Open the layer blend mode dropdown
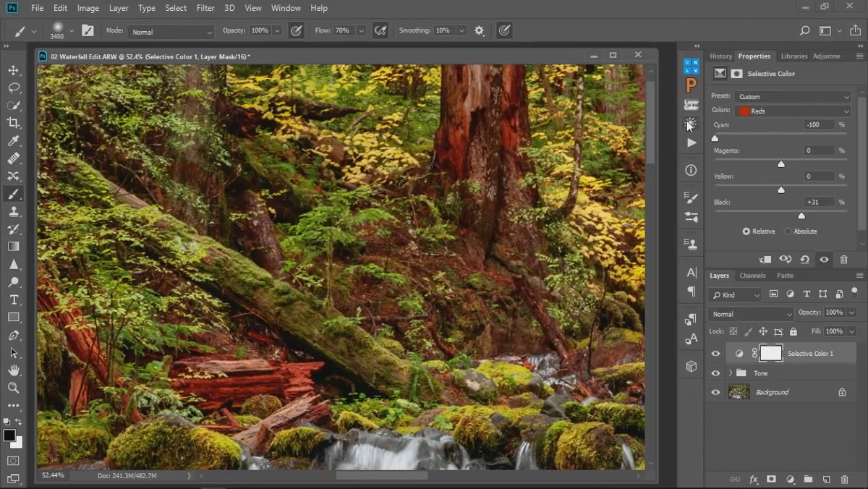 752,314
